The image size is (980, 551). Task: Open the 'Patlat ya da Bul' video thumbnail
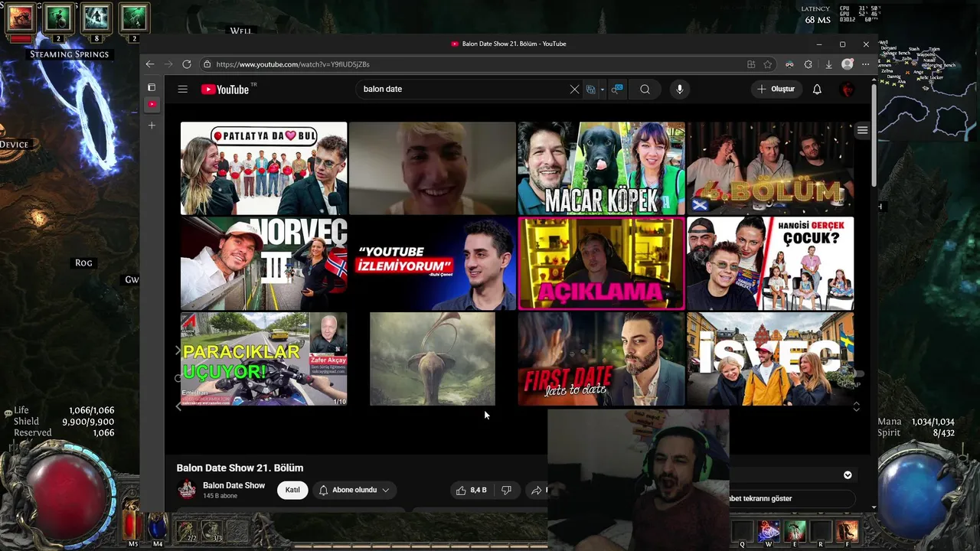click(263, 168)
